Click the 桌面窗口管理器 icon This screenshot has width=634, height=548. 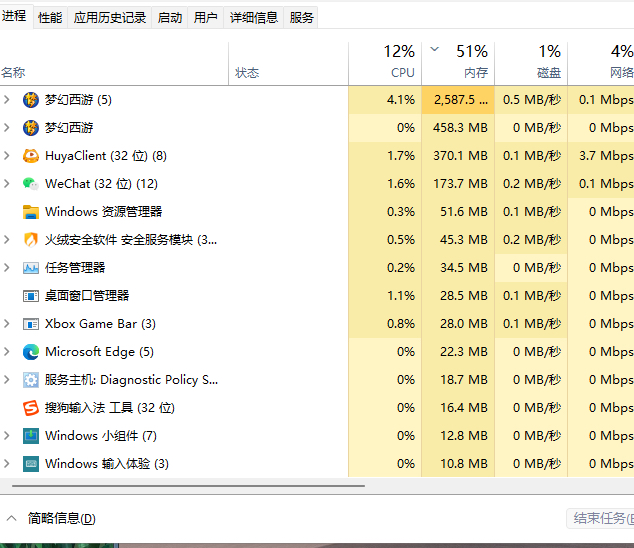31,296
